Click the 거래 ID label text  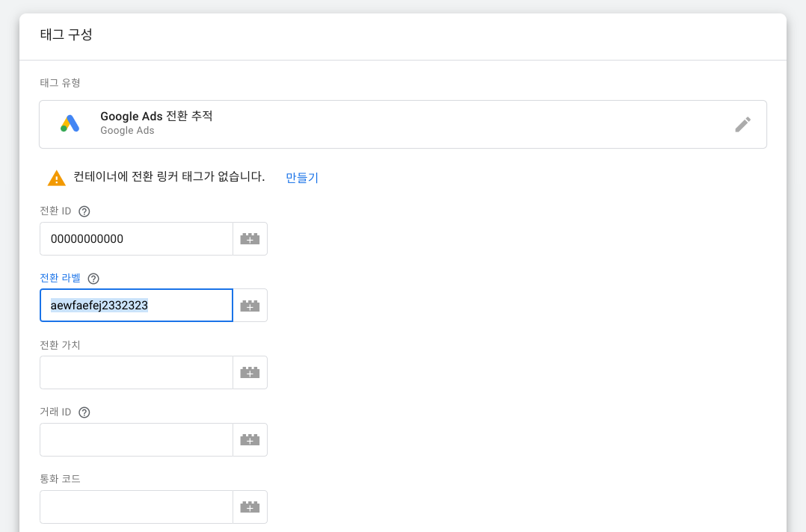point(55,412)
